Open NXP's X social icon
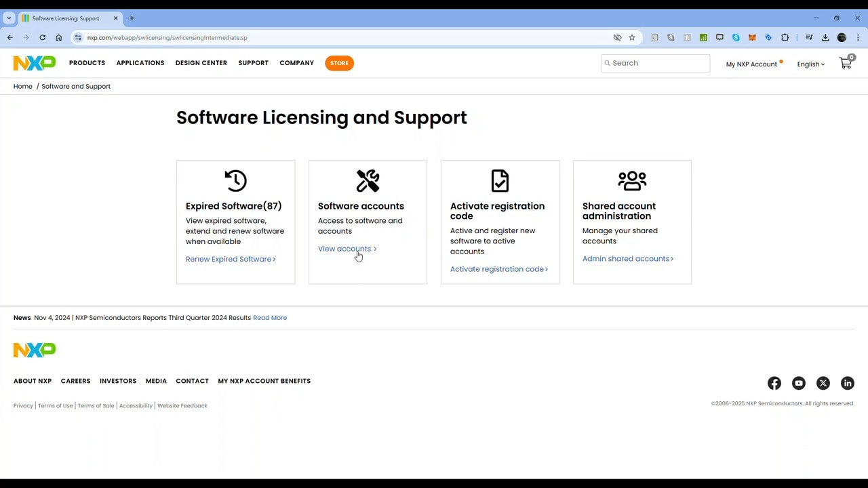Viewport: 868px width, 488px height. [x=823, y=384]
